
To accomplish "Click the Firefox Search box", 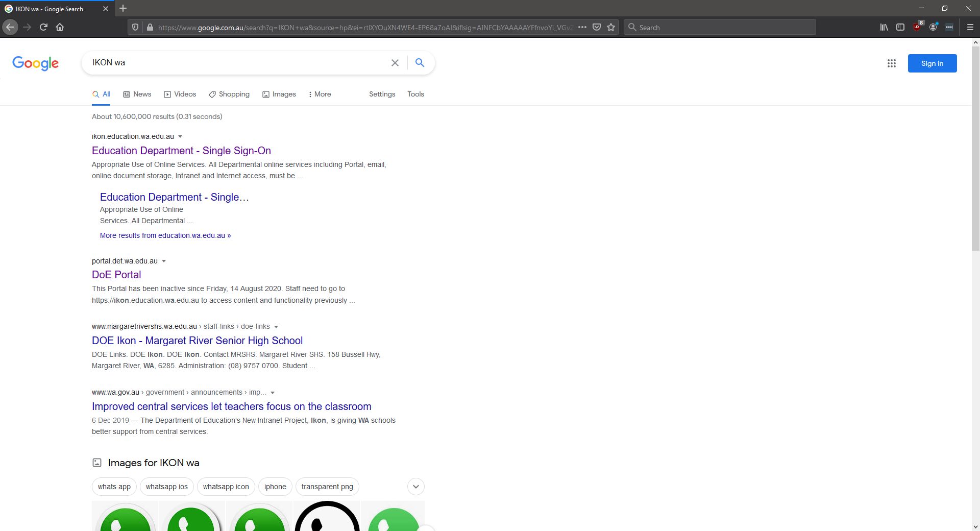I will [x=720, y=28].
